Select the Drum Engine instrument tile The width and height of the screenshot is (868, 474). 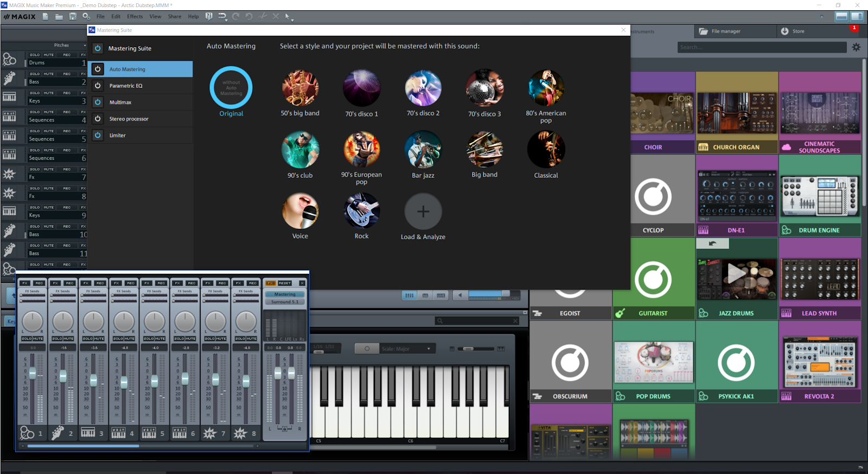click(x=820, y=196)
